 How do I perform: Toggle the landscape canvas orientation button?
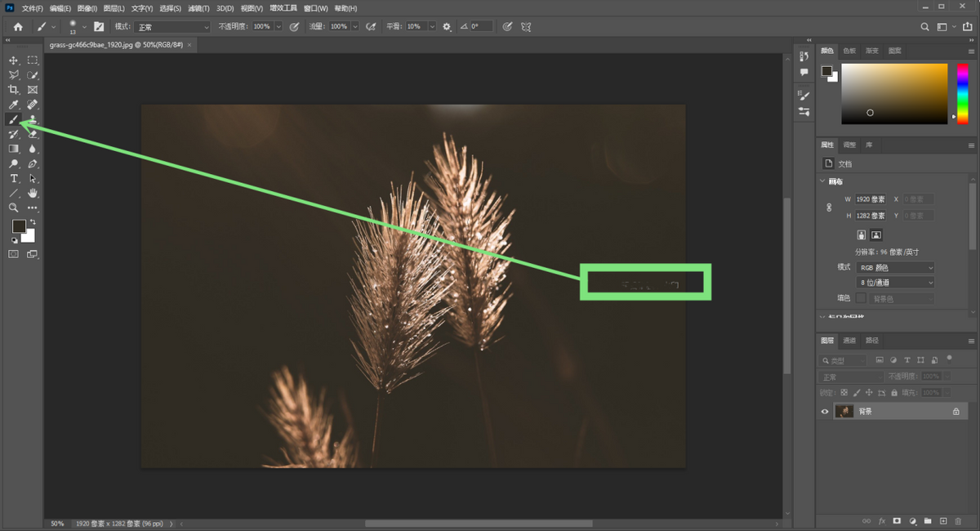[x=876, y=235]
